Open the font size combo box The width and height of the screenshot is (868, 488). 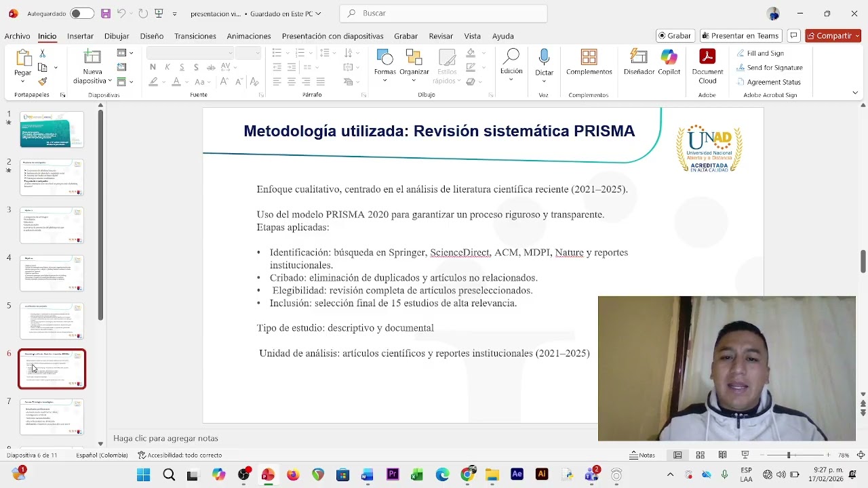[x=248, y=53]
